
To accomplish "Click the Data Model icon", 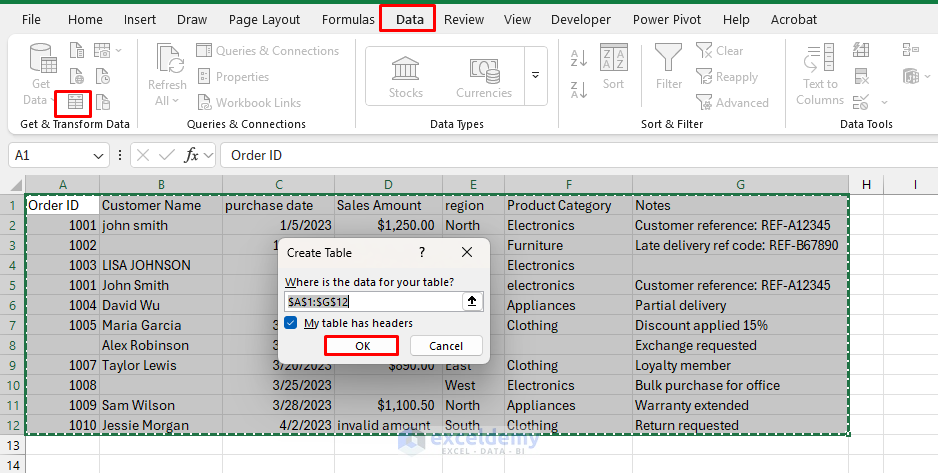I will tap(910, 77).
